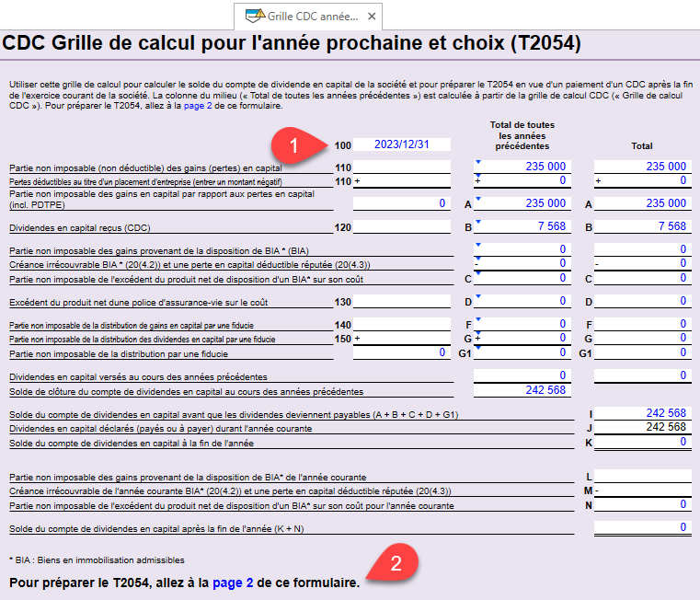Click the blue override marker on line D previous years

pyautogui.click(x=478, y=296)
